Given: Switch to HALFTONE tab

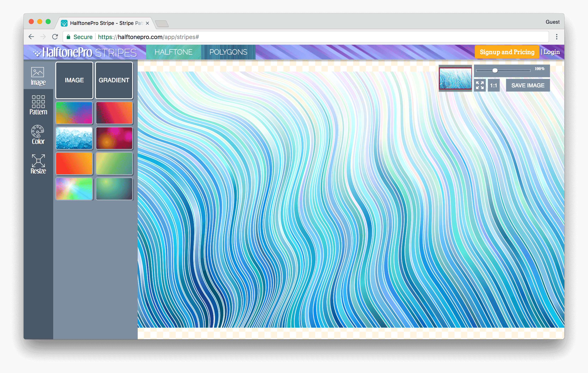Looking at the screenshot, I should click(173, 52).
